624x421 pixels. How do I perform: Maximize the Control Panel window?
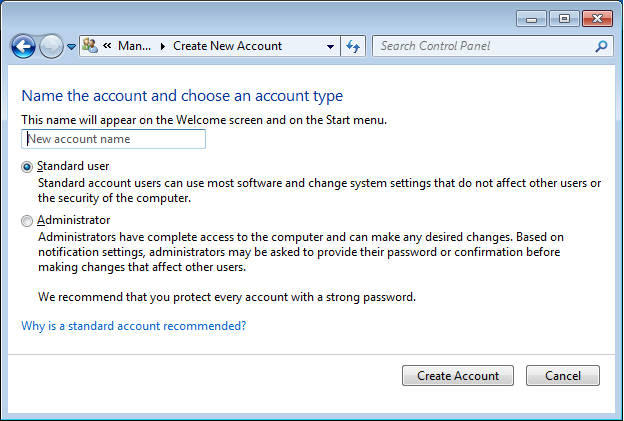564,18
